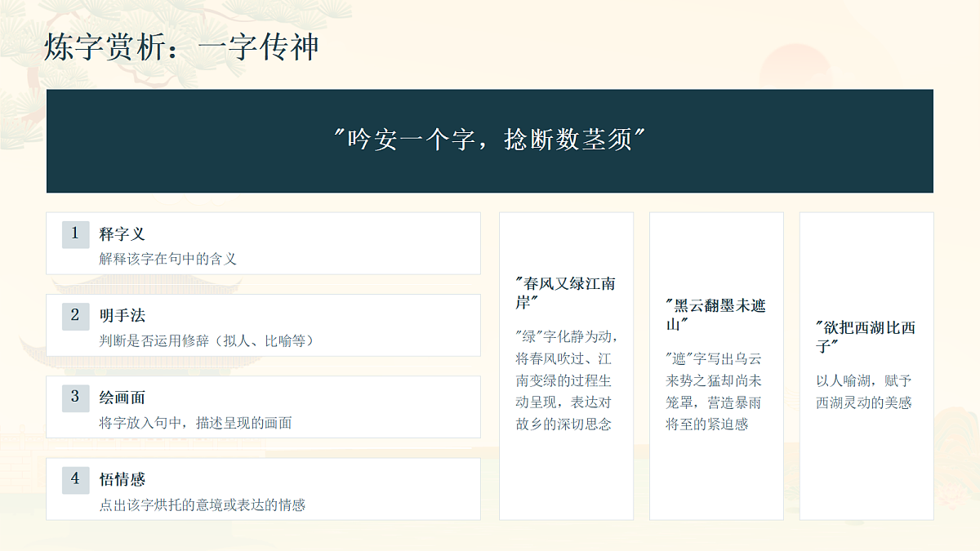The width and height of the screenshot is (980, 551).
Task: Select the heading 悟情感
Action: point(122,479)
